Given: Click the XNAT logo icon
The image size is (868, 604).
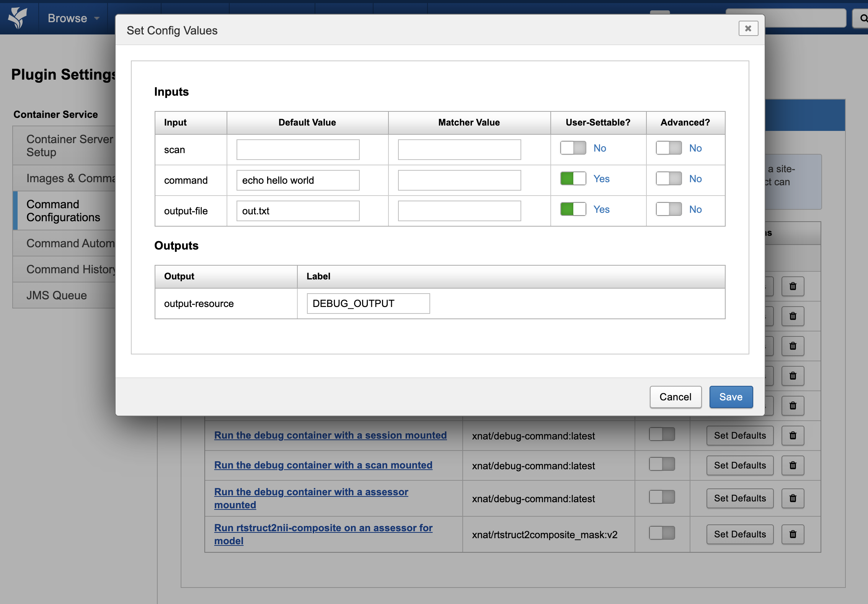Looking at the screenshot, I should [x=18, y=18].
